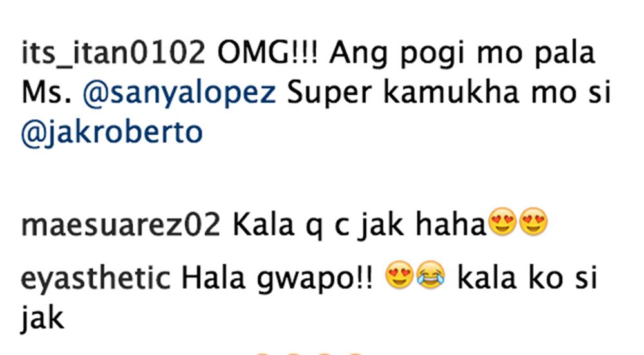
Task: Click the tears-of-joy emoji in eyasthetic comment
Action: pos(431,274)
